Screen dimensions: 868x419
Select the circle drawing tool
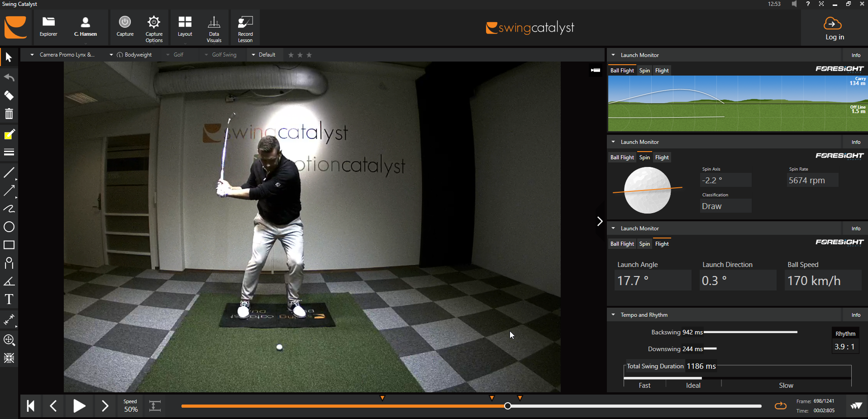pos(9,227)
